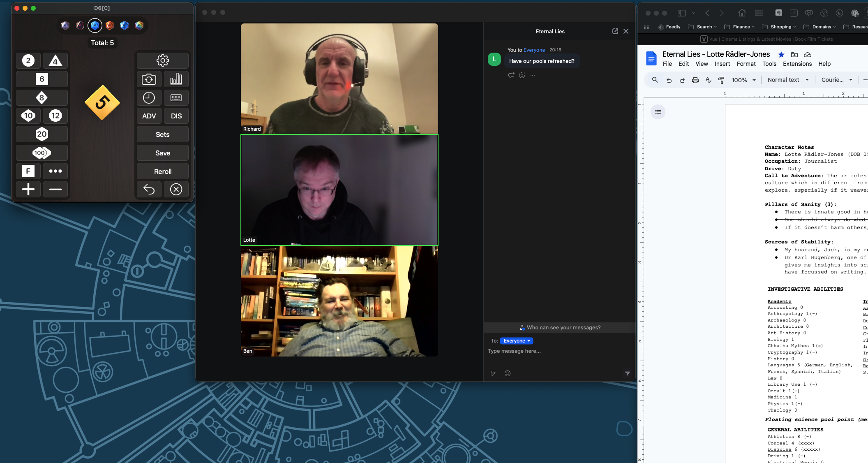This screenshot has height=463, width=868.
Task: Open the dice Sets button
Action: point(163,134)
